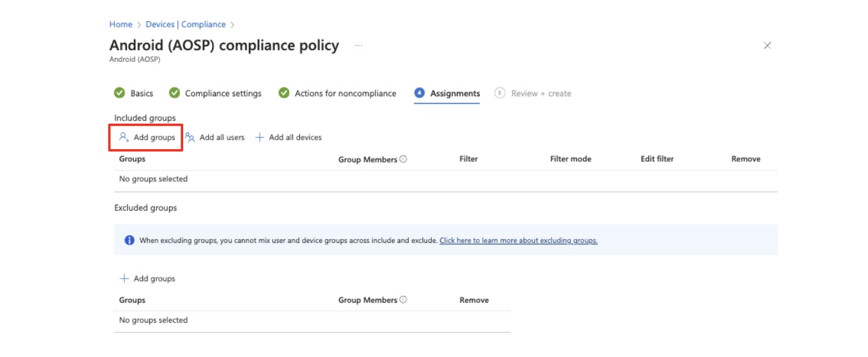Open the learn more about excluding groups link

click(518, 240)
